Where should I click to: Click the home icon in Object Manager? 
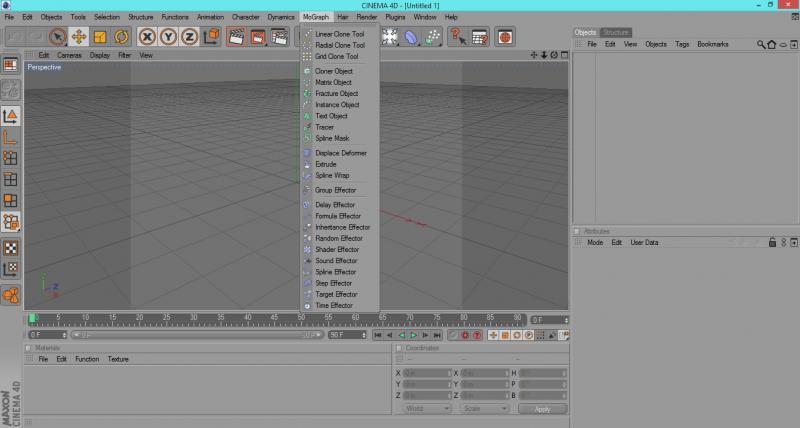click(771, 45)
